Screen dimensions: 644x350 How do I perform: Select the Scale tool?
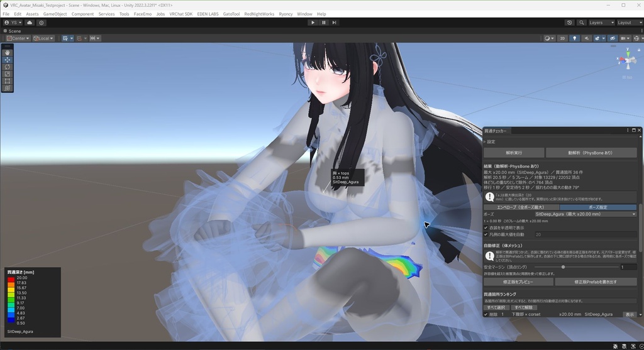point(8,74)
